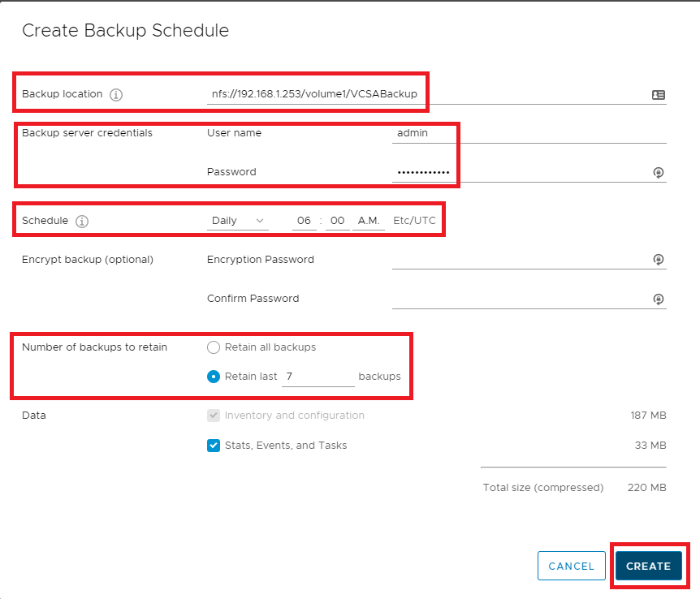This screenshot has width=700, height=599.
Task: Click the Retain last count field showing 7
Action: (x=318, y=377)
